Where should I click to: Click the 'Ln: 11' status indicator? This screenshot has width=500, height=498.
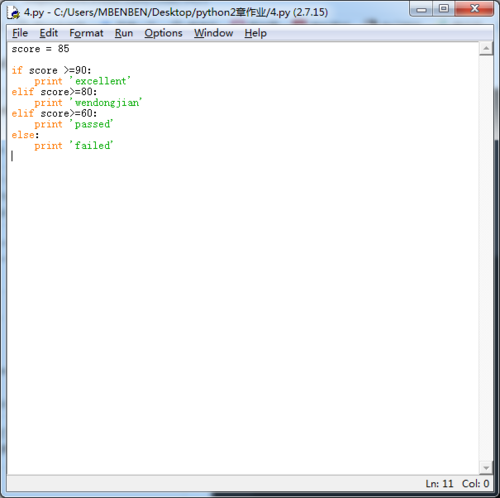pyautogui.click(x=439, y=483)
